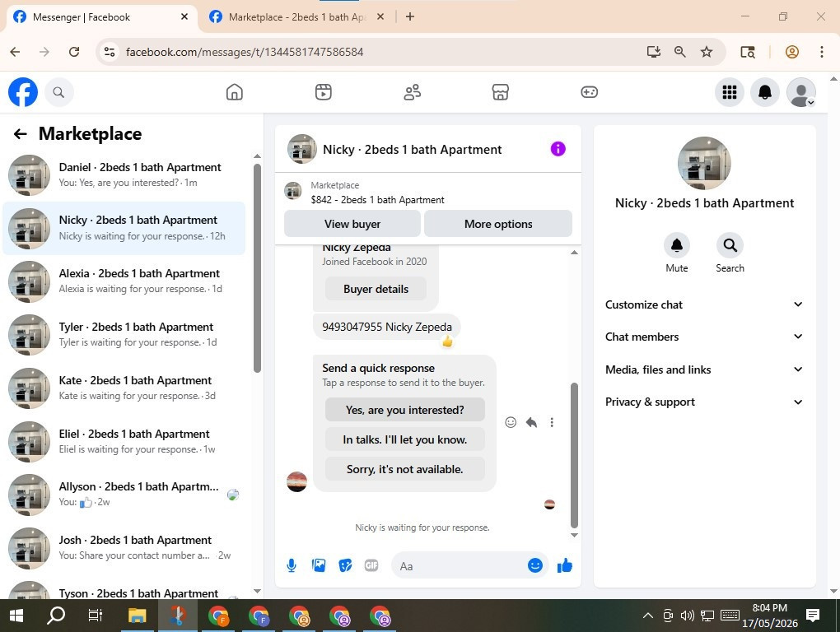Open the Reels video icon

[x=323, y=92]
